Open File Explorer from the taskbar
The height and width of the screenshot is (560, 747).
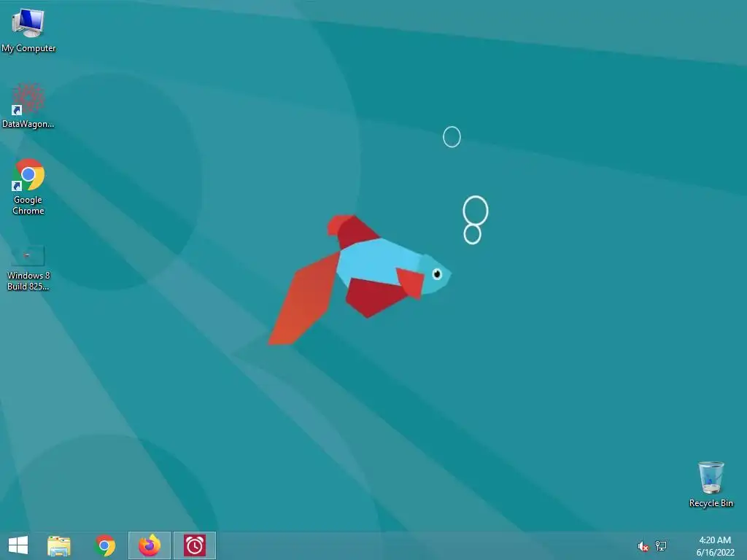(59, 545)
